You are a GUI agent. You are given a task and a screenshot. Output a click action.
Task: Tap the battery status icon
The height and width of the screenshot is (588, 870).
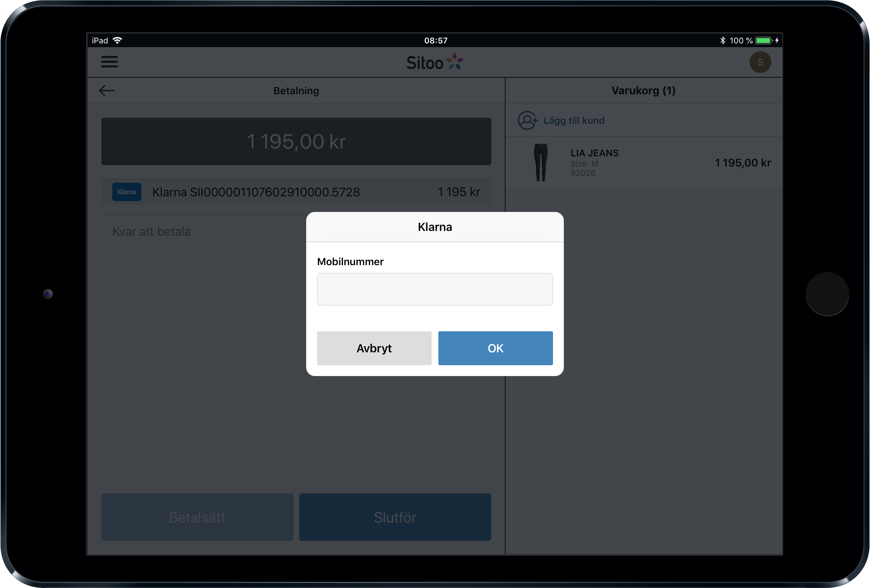click(x=764, y=40)
